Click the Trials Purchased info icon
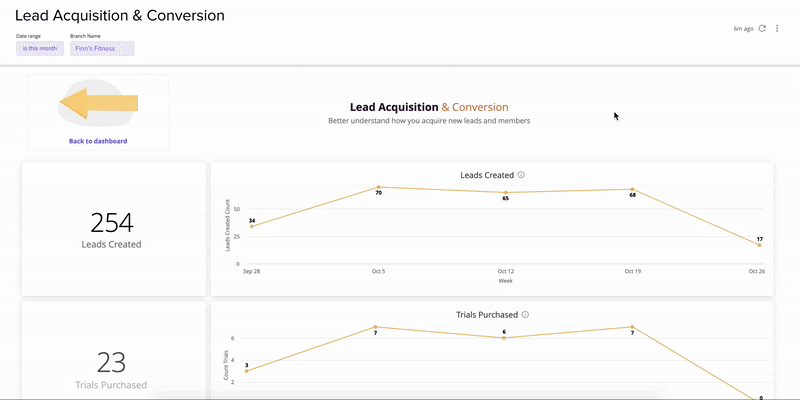The height and width of the screenshot is (400, 800). [x=525, y=314]
